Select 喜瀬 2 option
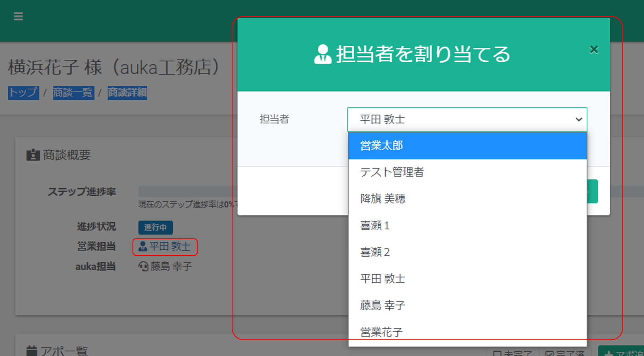 point(468,252)
